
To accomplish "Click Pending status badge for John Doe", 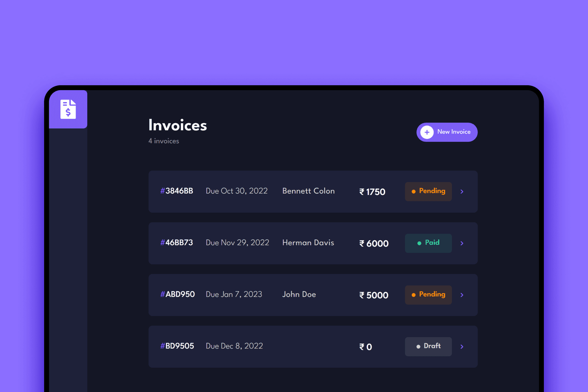I will [428, 295].
